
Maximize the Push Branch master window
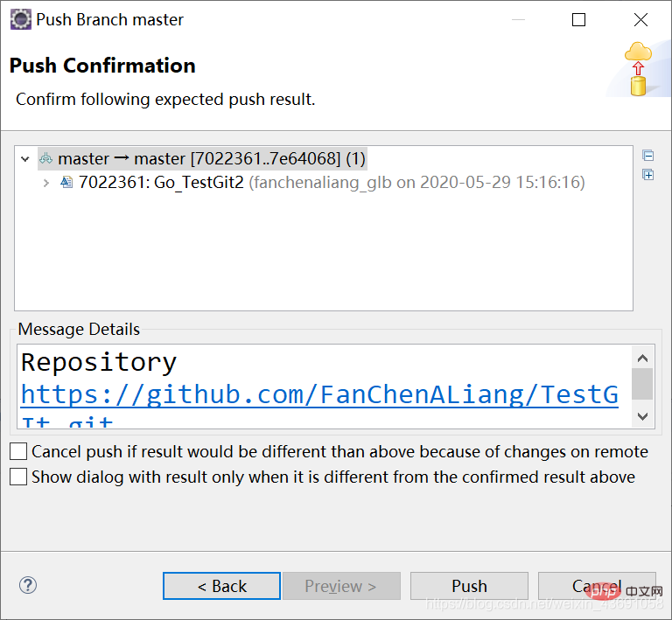[578, 20]
